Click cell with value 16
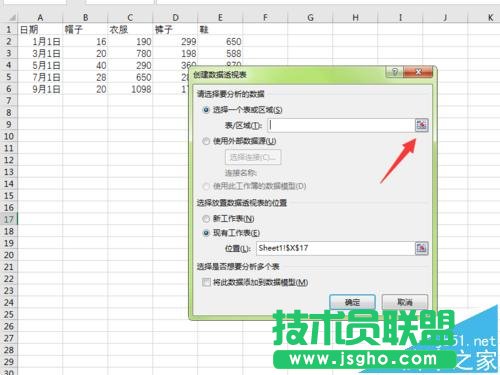Screen dimensions: 500x375 click(x=85, y=42)
